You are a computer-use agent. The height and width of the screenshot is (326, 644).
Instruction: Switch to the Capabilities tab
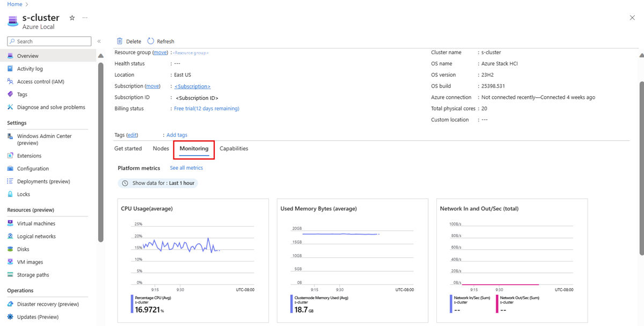coord(233,149)
